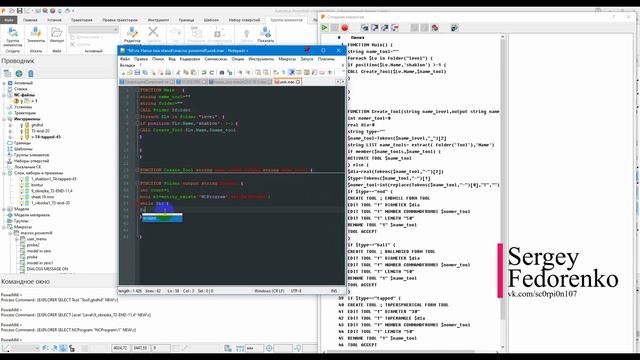Expand the Модели tree node
The width and height of the screenshot is (640, 360).
pos(4,209)
